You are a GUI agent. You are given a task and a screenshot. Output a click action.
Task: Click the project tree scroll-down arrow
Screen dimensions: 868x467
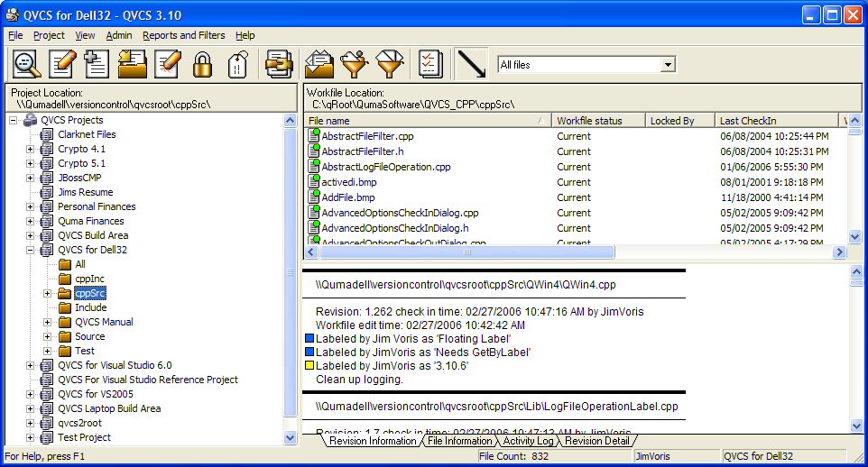[290, 437]
